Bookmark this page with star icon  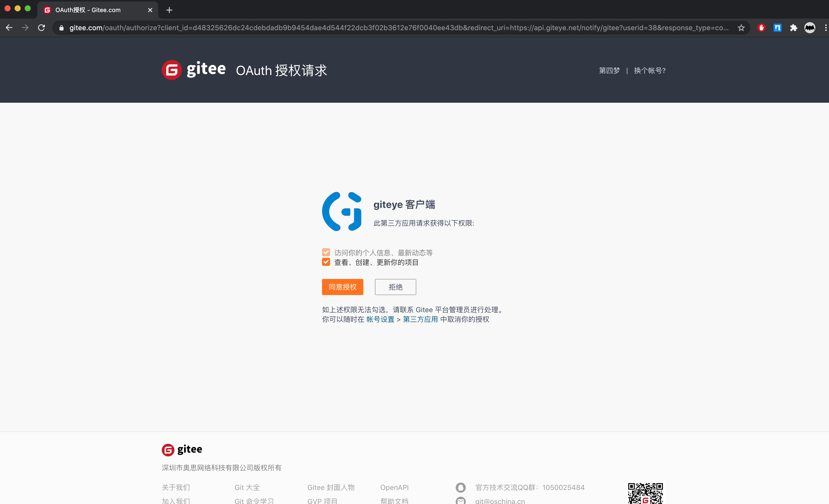click(x=741, y=28)
